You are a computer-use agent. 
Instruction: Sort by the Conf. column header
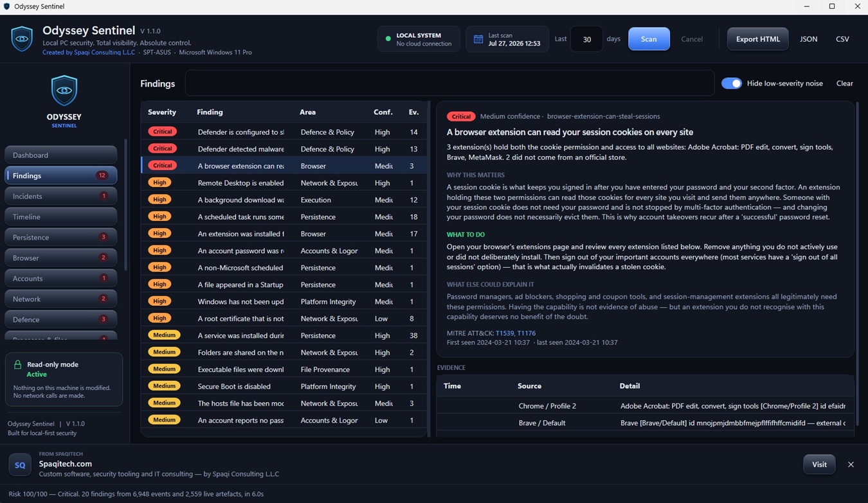click(383, 112)
